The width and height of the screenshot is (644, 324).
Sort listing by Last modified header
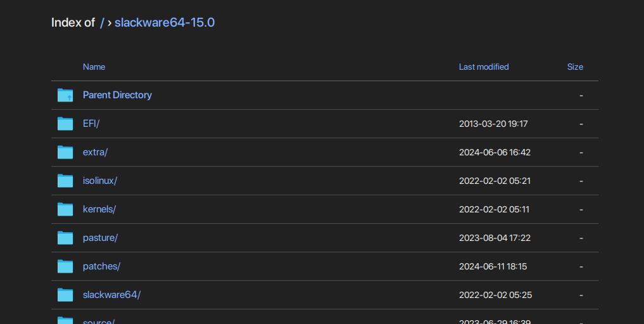coord(484,67)
